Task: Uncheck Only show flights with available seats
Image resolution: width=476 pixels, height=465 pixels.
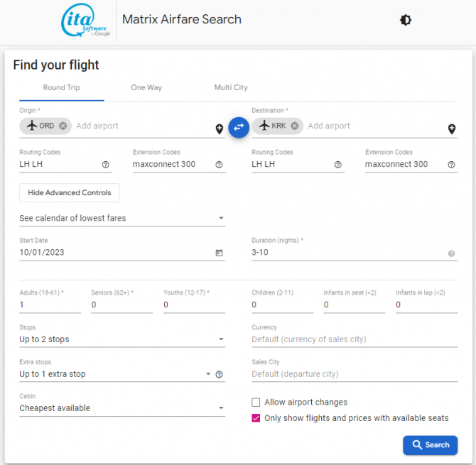Action: [x=256, y=418]
